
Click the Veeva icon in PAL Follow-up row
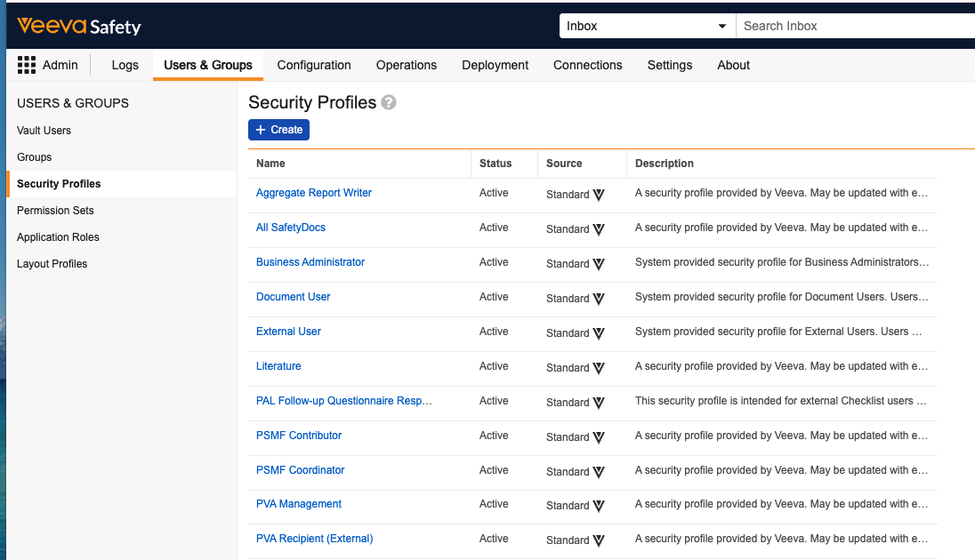599,403
